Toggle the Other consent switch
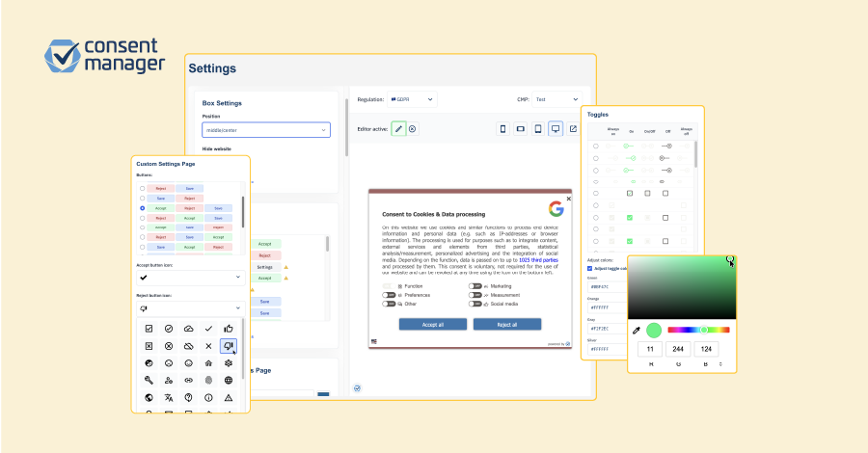This screenshot has height=453, width=868. 389,305
